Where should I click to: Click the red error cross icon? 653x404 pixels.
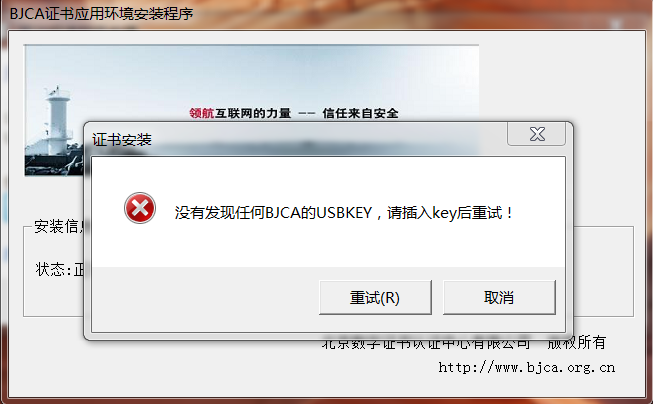pyautogui.click(x=140, y=208)
